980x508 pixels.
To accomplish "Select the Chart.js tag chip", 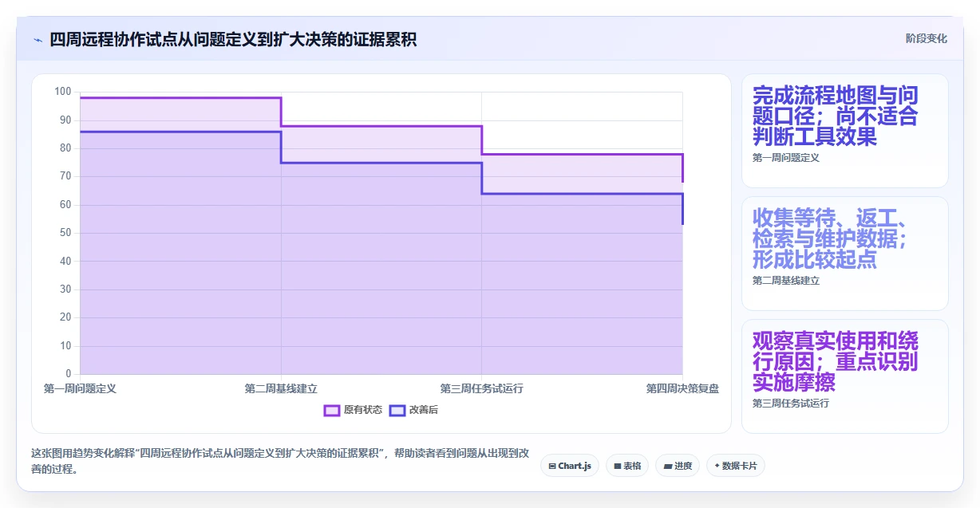I will click(570, 466).
